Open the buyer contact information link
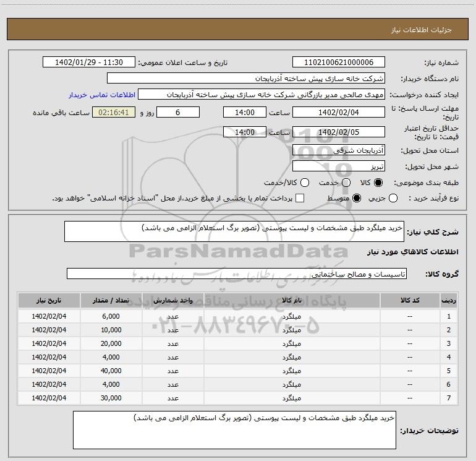 pyautogui.click(x=102, y=95)
